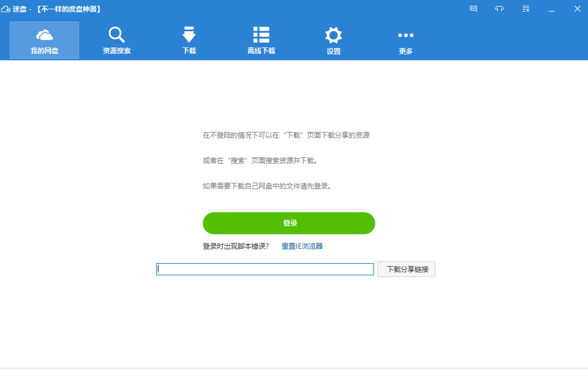This screenshot has height=380, width=588.
Task: Switch to 资源搜索 search tab
Action: tap(117, 40)
